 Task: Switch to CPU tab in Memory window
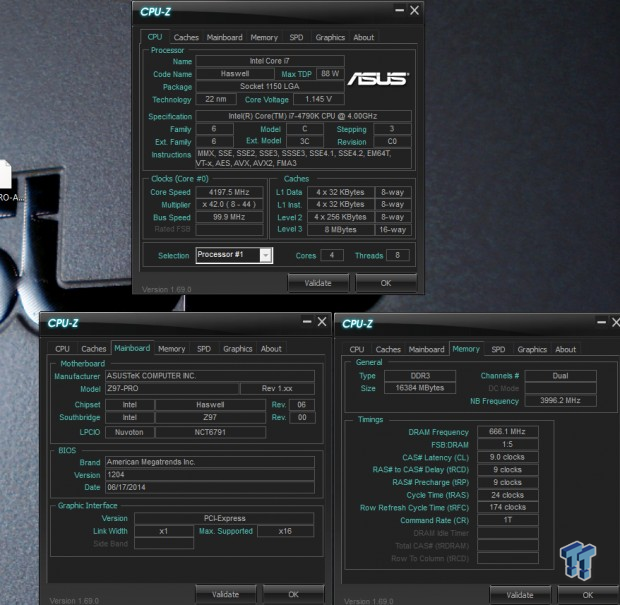357,350
